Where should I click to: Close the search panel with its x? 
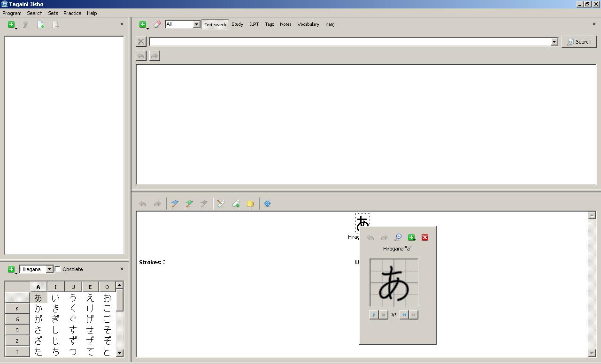[x=594, y=24]
